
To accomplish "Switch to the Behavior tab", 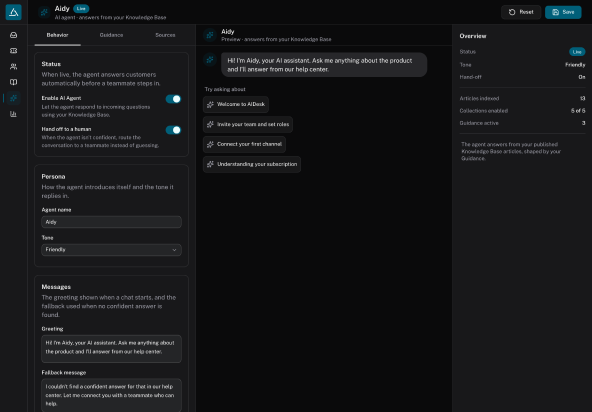I will tap(57, 35).
